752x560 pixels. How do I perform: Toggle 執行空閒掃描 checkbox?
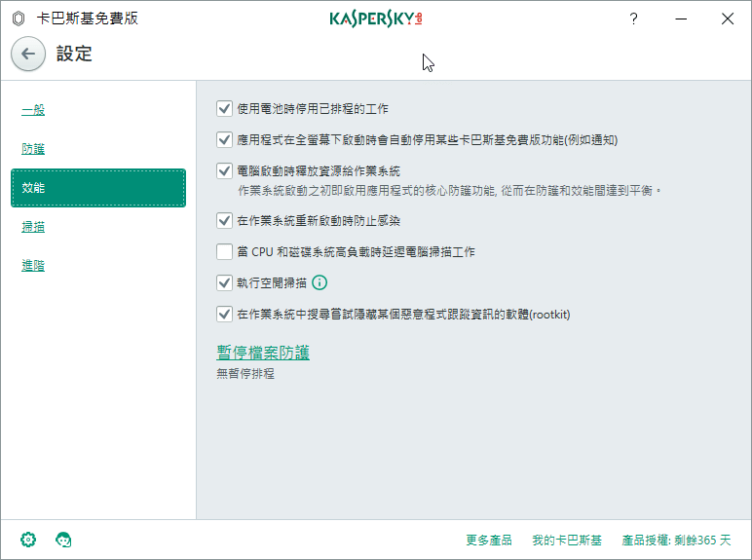point(224,283)
